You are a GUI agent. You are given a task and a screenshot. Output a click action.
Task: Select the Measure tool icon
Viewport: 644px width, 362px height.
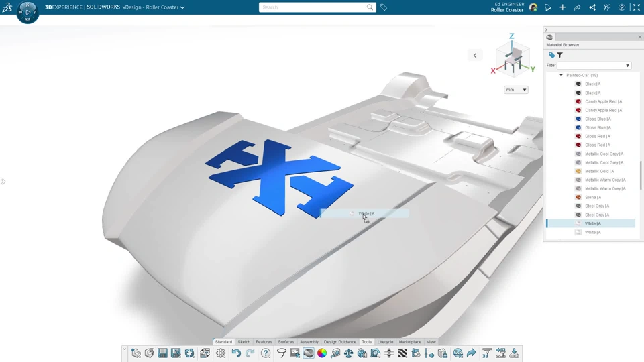pos(335,353)
